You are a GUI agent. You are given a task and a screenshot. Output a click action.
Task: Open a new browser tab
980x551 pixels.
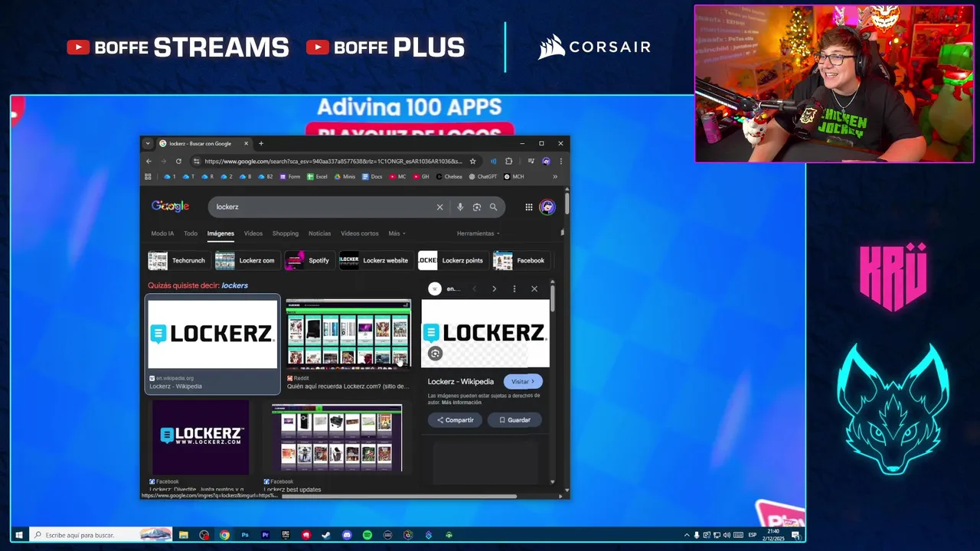coord(260,143)
